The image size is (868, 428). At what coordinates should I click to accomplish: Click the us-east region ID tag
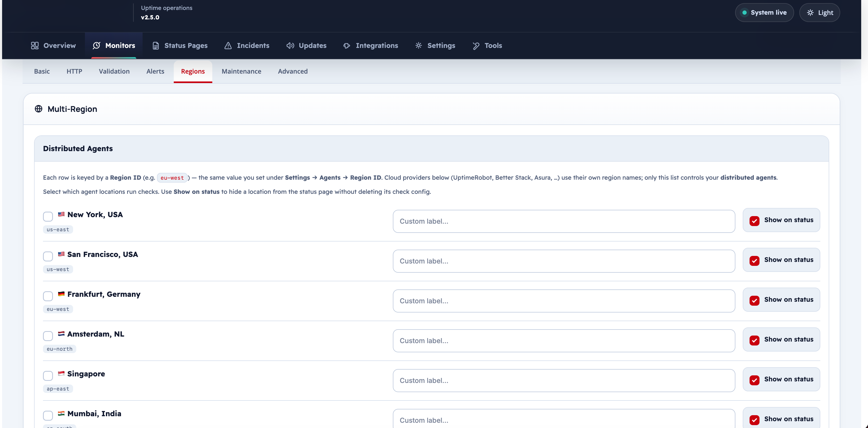tap(58, 229)
